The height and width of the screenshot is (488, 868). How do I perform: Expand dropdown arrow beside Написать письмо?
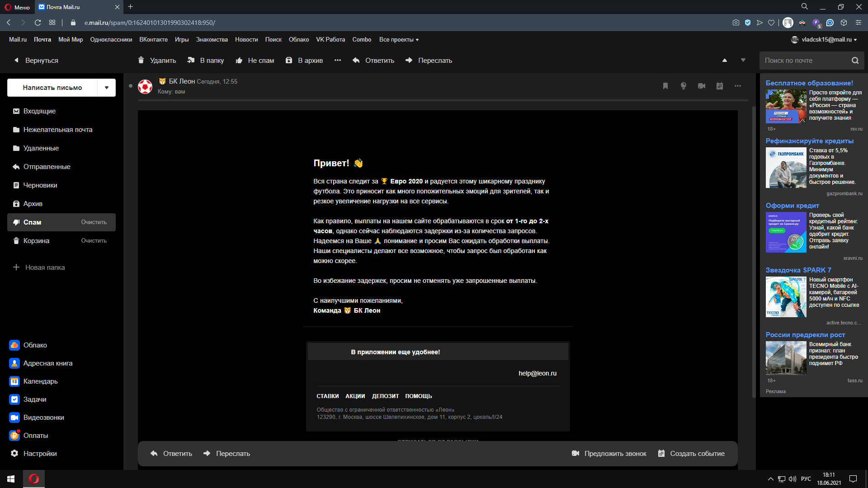[x=107, y=88]
